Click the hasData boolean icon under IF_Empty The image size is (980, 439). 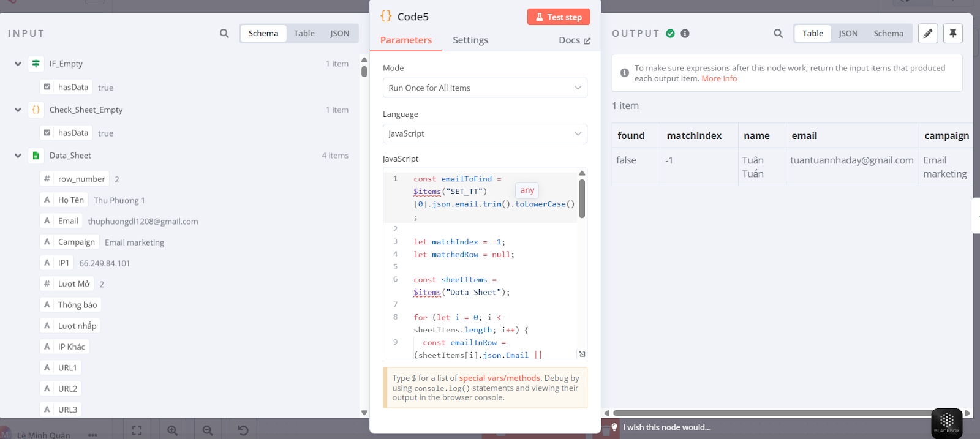point(47,87)
